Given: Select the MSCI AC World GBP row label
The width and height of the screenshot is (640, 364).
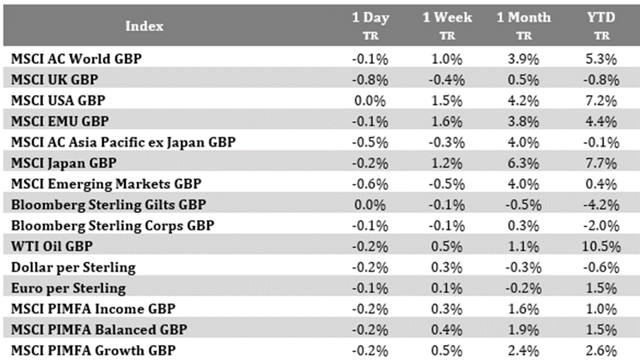Looking at the screenshot, I should pos(76,59).
